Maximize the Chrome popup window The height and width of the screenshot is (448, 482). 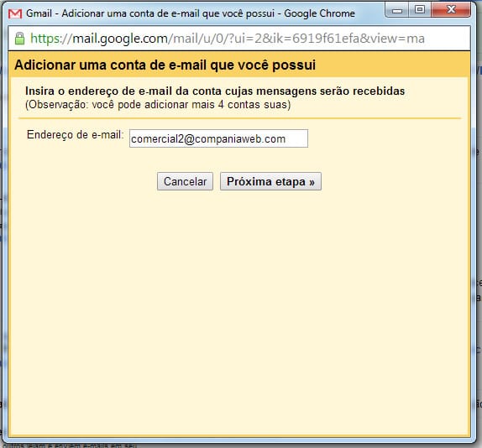click(x=420, y=10)
